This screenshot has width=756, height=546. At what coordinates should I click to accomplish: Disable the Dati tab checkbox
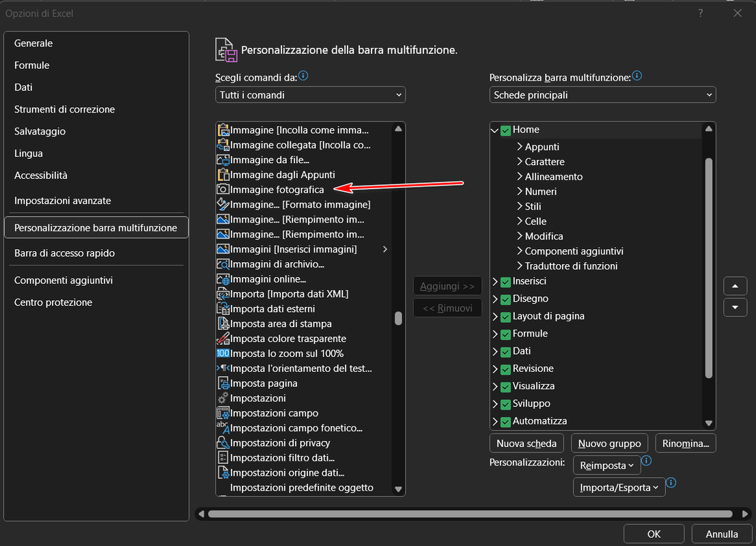[505, 351]
